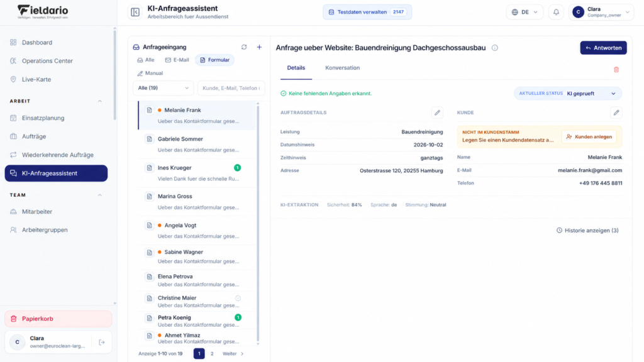Click the 2147 badge on Testdaten verwalten
644x362 pixels.
pyautogui.click(x=398, y=13)
